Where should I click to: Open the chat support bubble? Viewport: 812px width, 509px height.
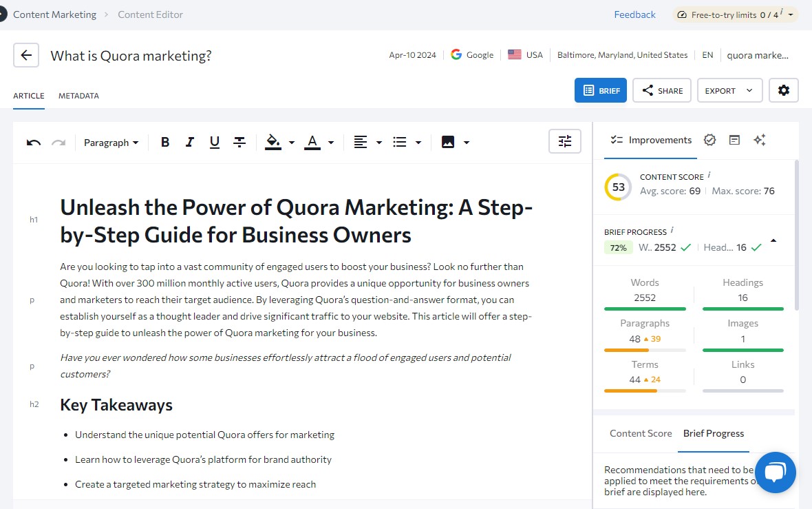click(x=776, y=472)
